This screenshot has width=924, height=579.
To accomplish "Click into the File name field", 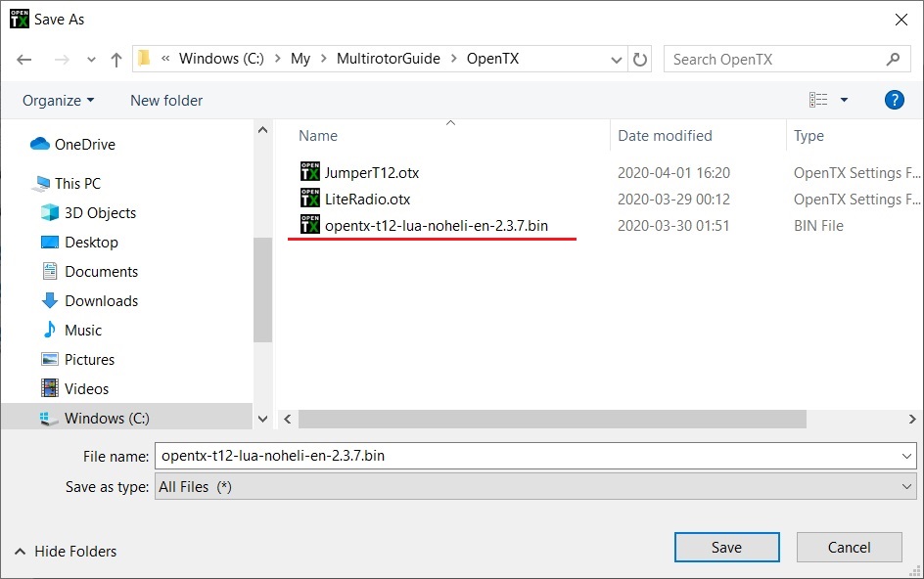I will pyautogui.click(x=528, y=456).
